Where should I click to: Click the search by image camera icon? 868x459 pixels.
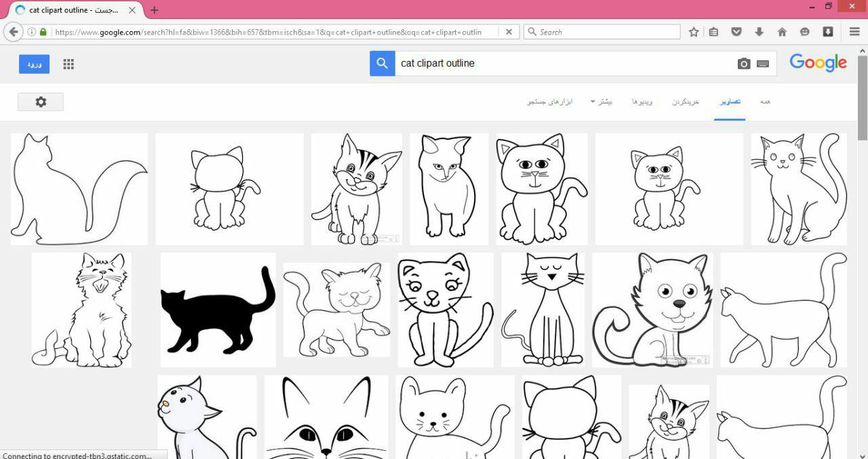click(x=744, y=64)
